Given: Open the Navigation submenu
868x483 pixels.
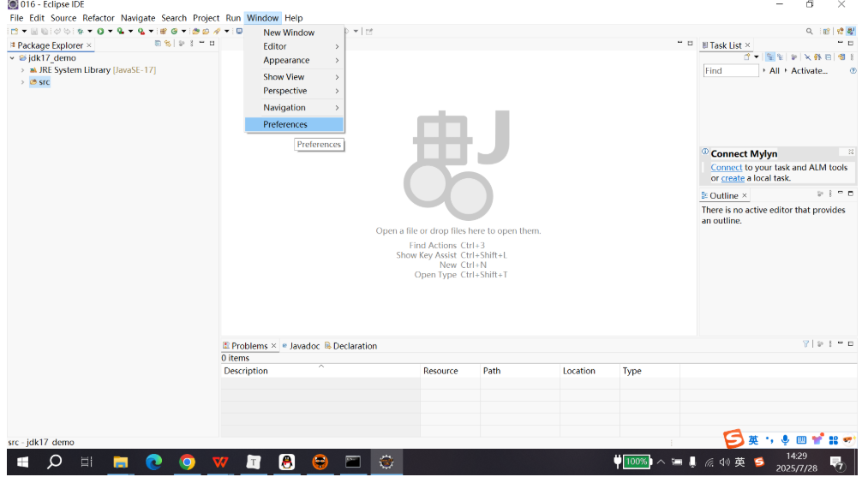Looking at the screenshot, I should [294, 107].
